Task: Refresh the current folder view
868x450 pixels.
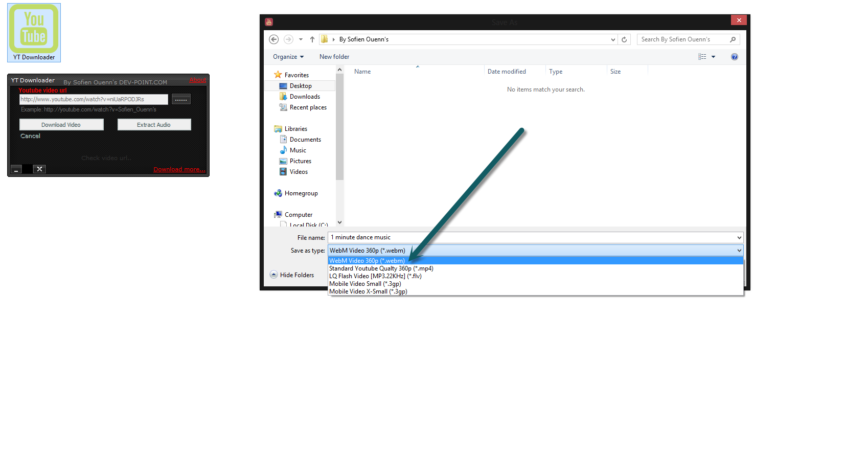Action: (x=624, y=39)
